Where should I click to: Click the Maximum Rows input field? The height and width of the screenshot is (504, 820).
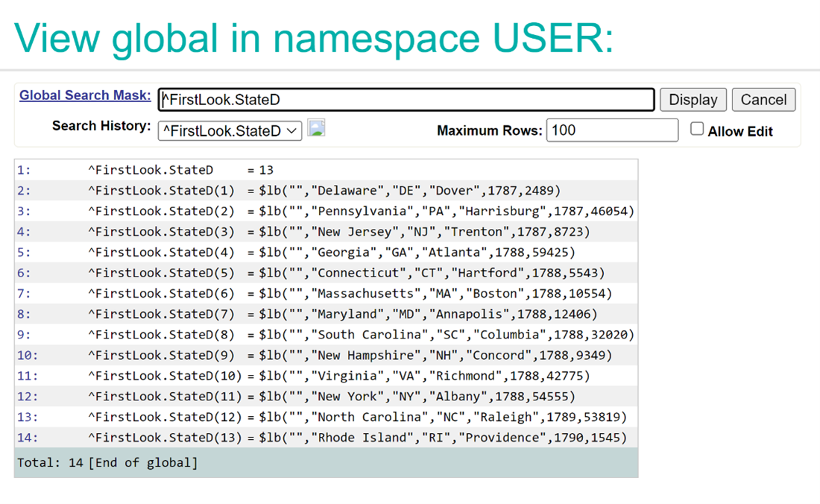point(612,130)
